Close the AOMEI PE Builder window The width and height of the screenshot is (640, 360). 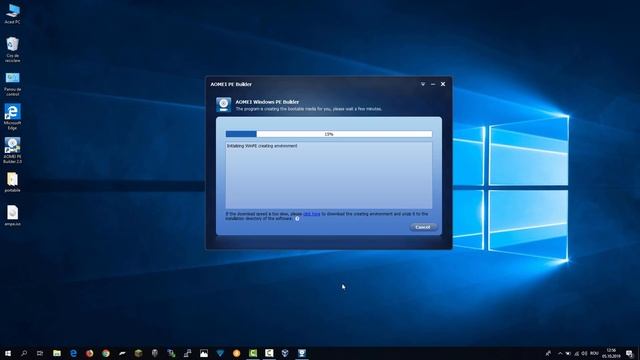[x=443, y=84]
